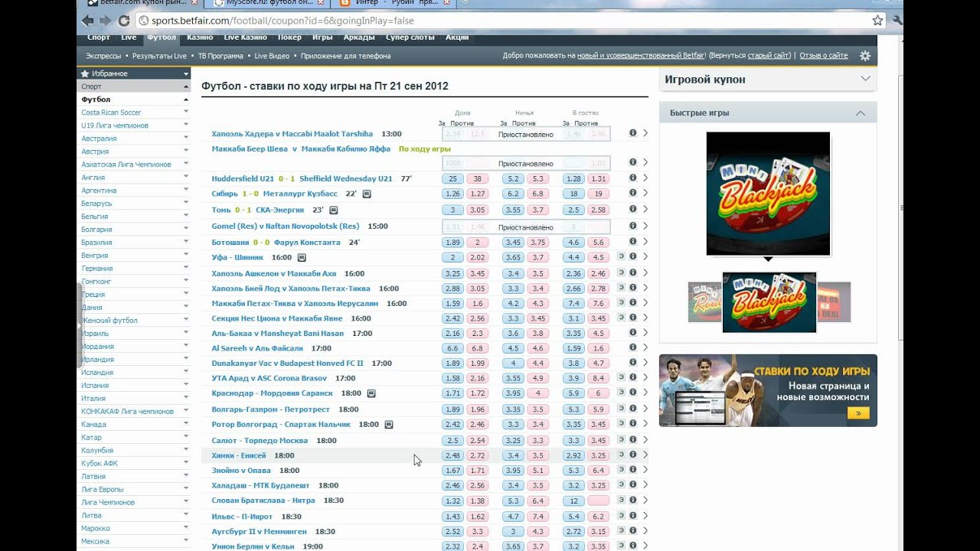Expand Costa Rican Soccer arrow in sidebar
The height and width of the screenshot is (551, 980).
[x=186, y=112]
